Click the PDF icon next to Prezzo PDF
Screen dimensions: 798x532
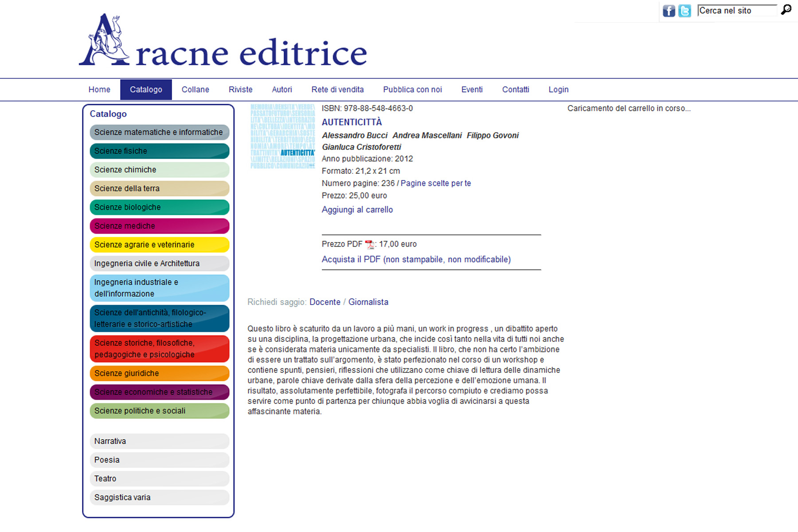click(369, 244)
